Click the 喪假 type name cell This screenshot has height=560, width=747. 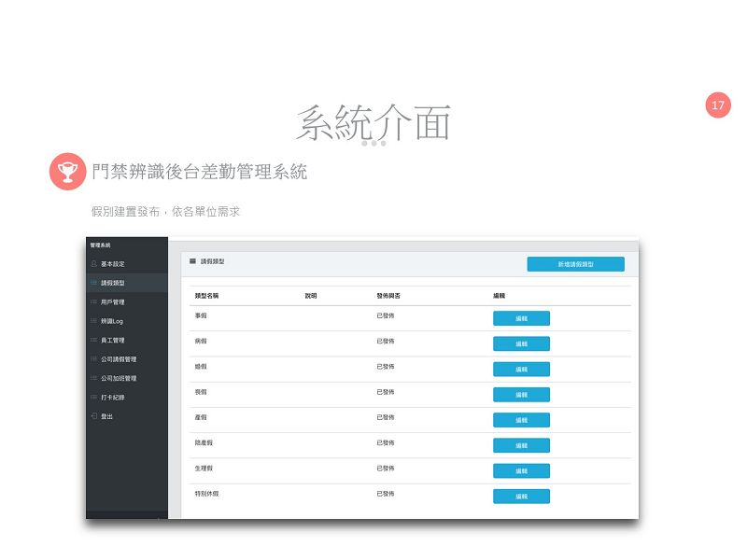coord(201,392)
